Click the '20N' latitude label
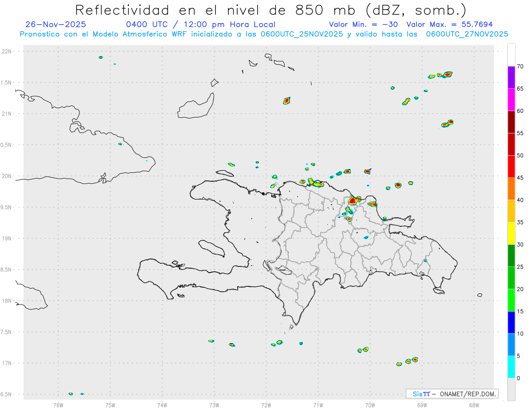532x411 pixels. 8,176
